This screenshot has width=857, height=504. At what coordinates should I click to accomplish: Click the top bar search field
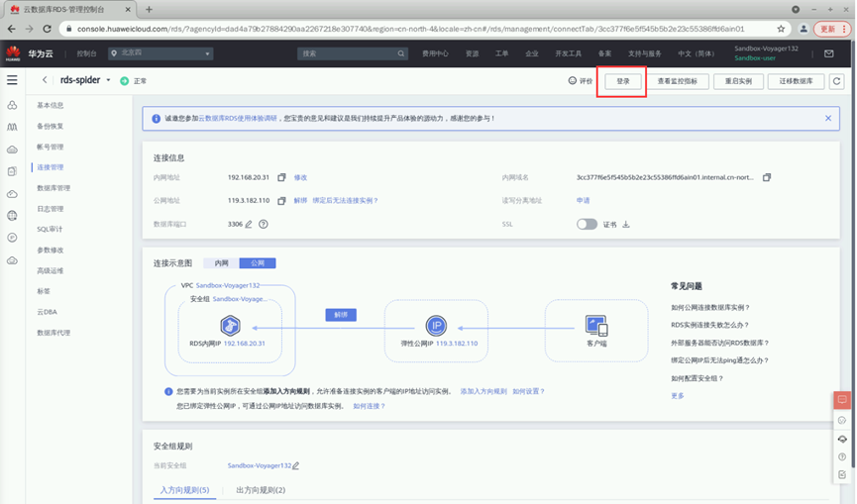[353, 53]
